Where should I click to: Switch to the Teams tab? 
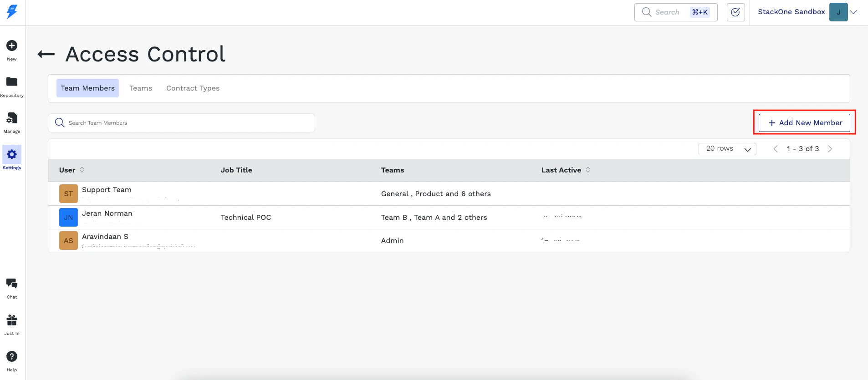tap(141, 88)
